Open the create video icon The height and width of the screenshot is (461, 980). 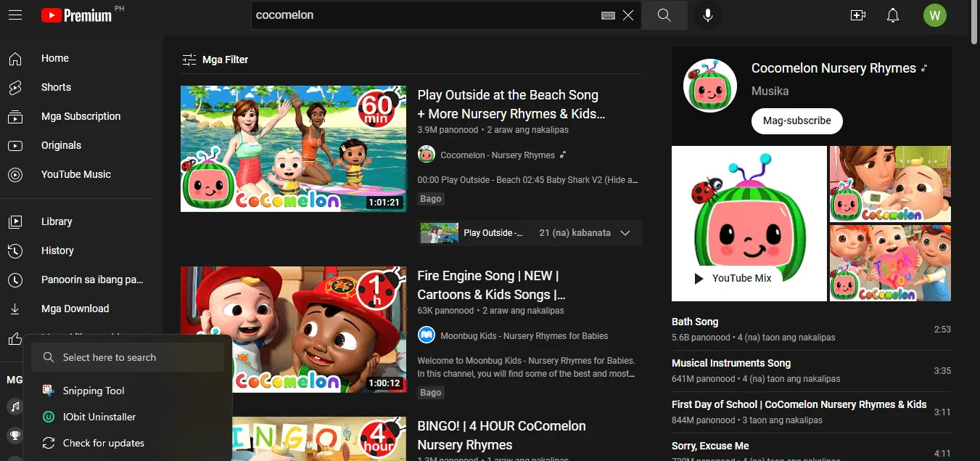pos(858,15)
